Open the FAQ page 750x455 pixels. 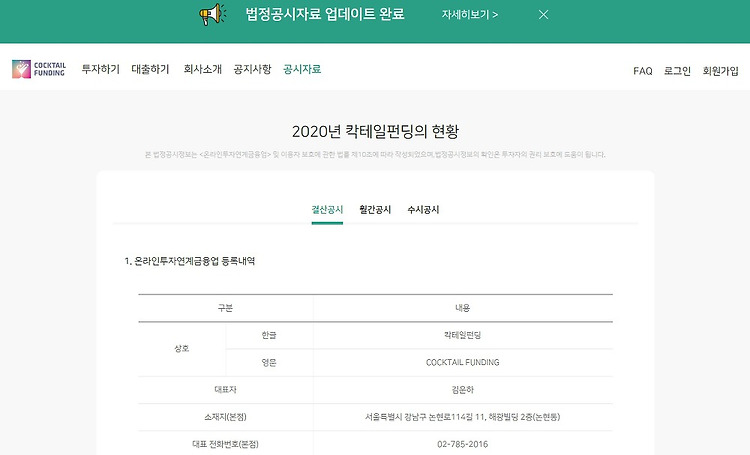point(642,71)
